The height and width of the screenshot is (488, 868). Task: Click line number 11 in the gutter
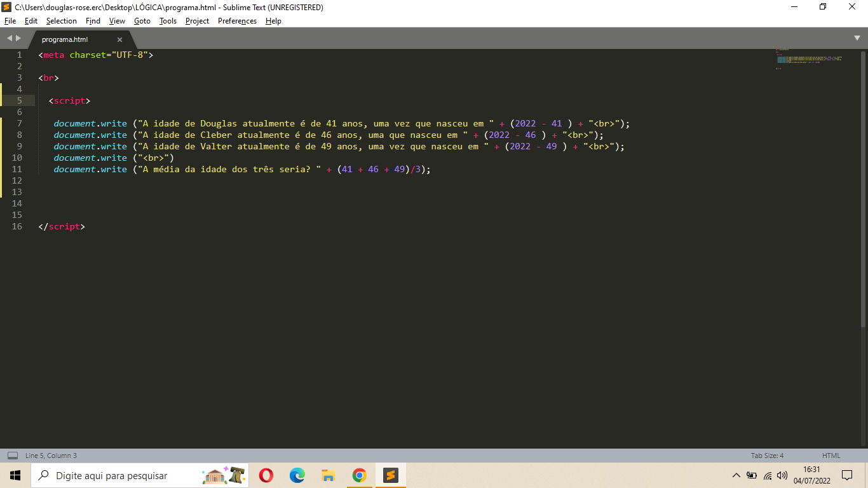17,169
